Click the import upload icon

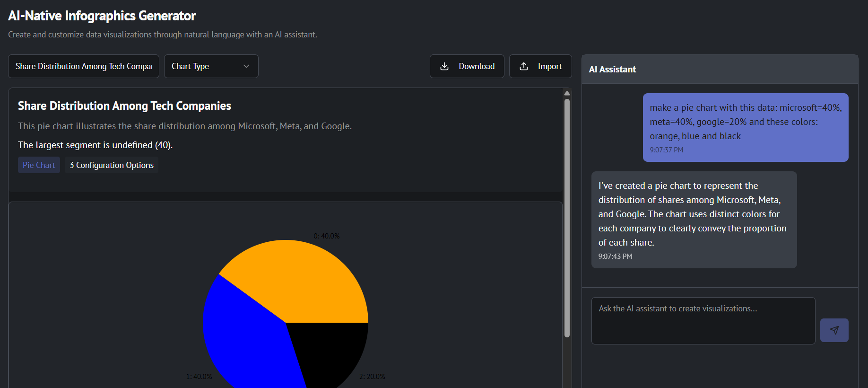pos(524,66)
